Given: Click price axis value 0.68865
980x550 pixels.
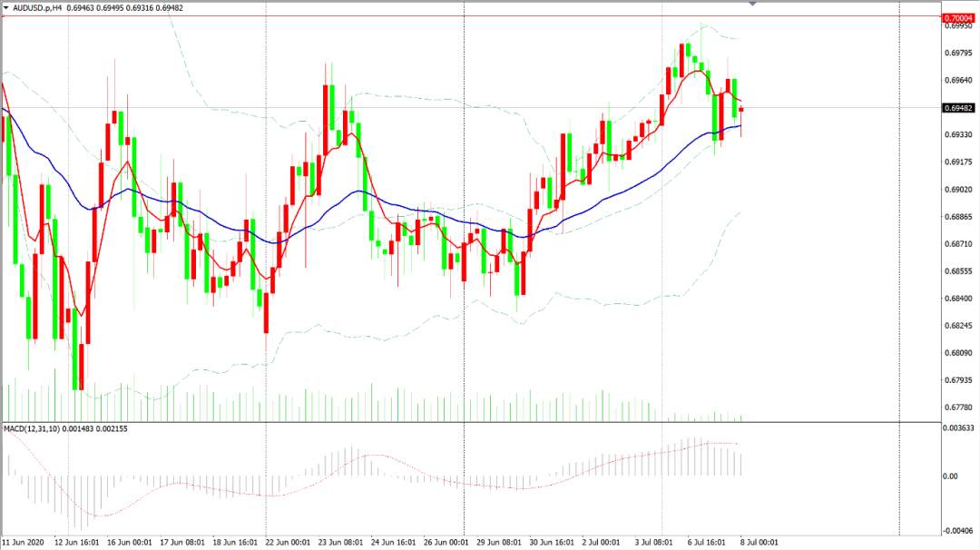Looking at the screenshot, I should click(x=958, y=217).
